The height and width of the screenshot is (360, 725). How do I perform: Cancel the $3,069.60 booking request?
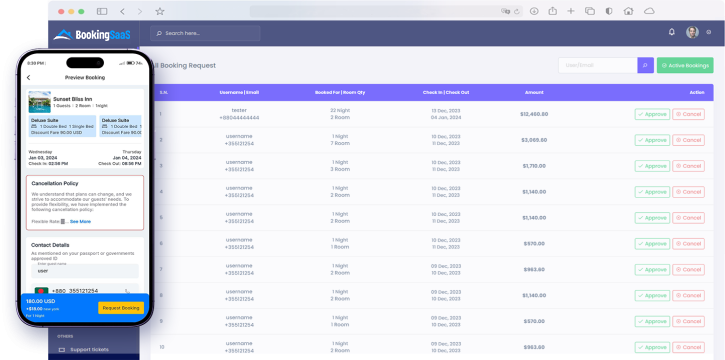tap(688, 140)
